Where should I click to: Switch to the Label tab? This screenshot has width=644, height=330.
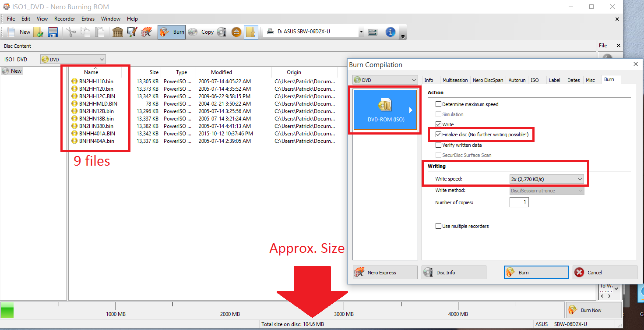(x=554, y=80)
